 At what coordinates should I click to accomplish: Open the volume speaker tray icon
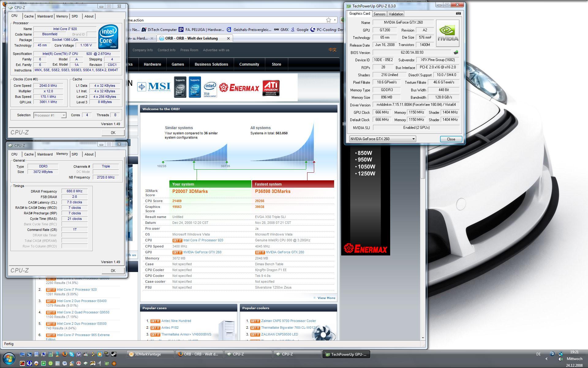tap(560, 359)
